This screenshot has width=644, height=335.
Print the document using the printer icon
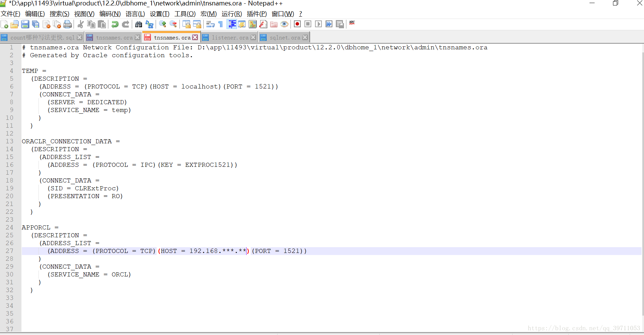coord(68,24)
